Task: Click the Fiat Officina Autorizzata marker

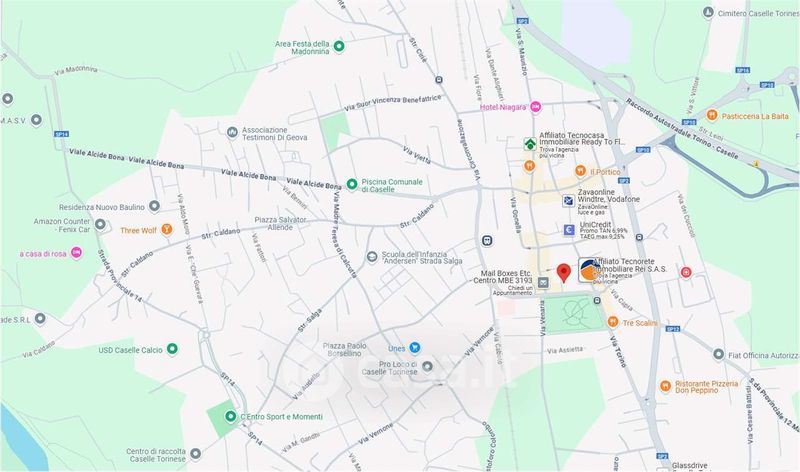Action: (718, 354)
